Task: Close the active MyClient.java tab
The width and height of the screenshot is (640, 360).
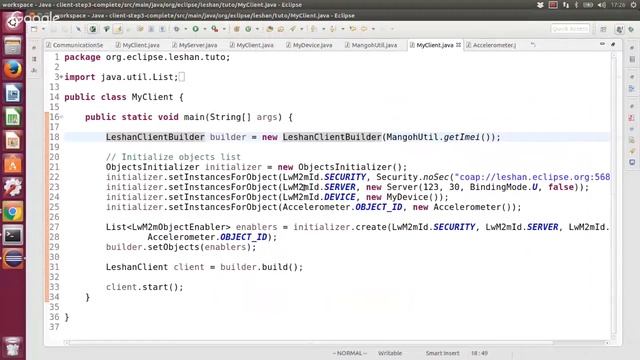Action: (x=458, y=45)
